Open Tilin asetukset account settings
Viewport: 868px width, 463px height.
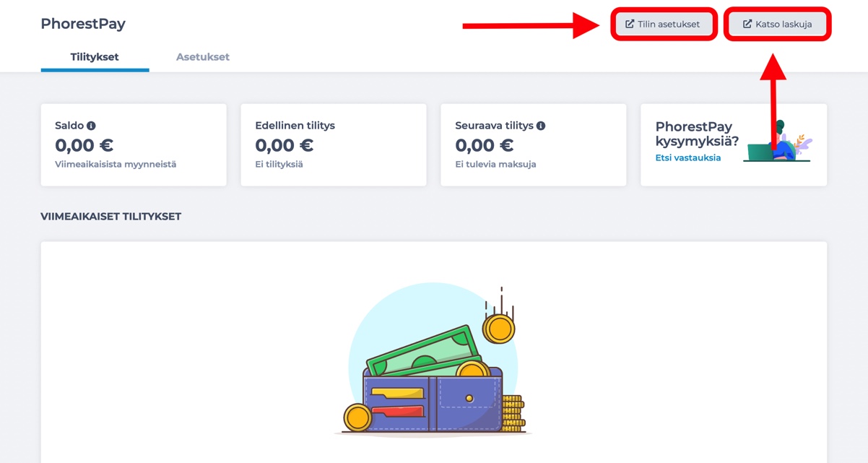(x=664, y=24)
